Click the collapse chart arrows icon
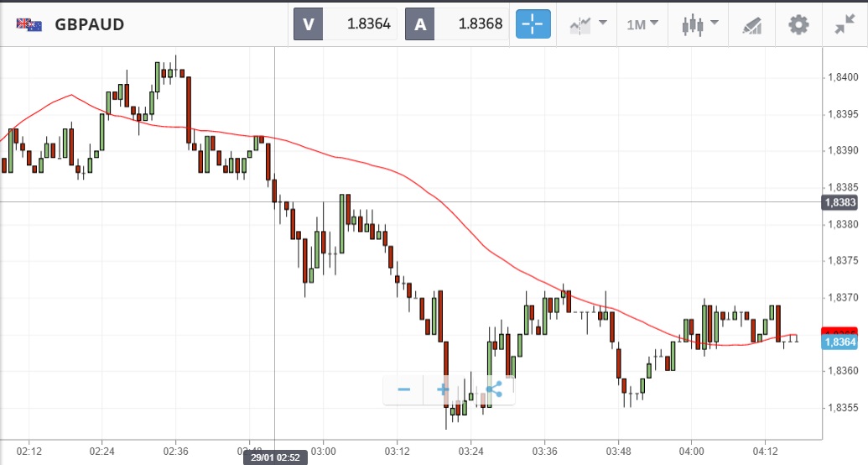Screen dimensions: 868x465 coord(844,24)
